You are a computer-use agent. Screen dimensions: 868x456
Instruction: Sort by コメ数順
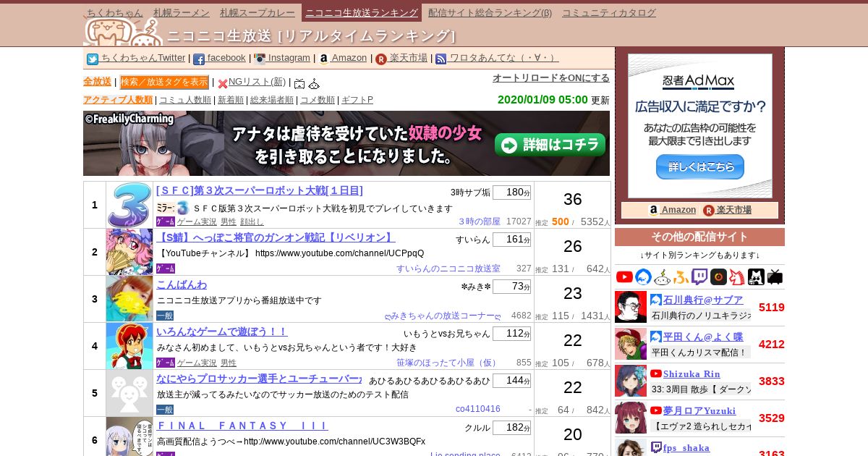(318, 100)
